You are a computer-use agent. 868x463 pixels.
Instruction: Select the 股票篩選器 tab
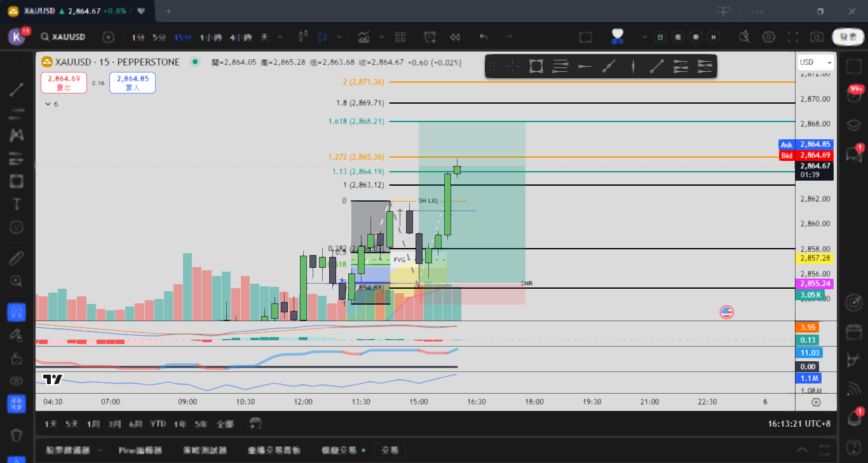pos(68,450)
